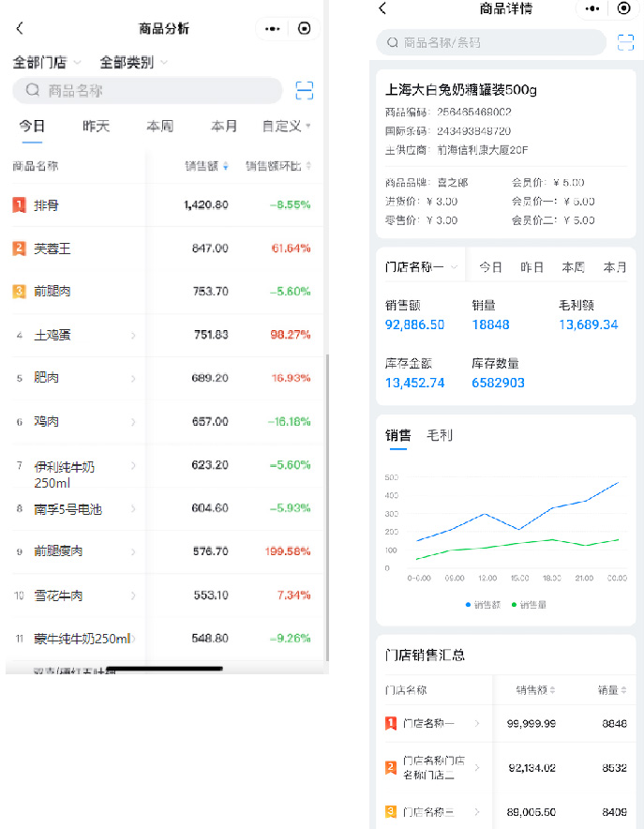Tap 毛利额 value 13,689.34
Viewport: 644px width, 829px height.
589,324
